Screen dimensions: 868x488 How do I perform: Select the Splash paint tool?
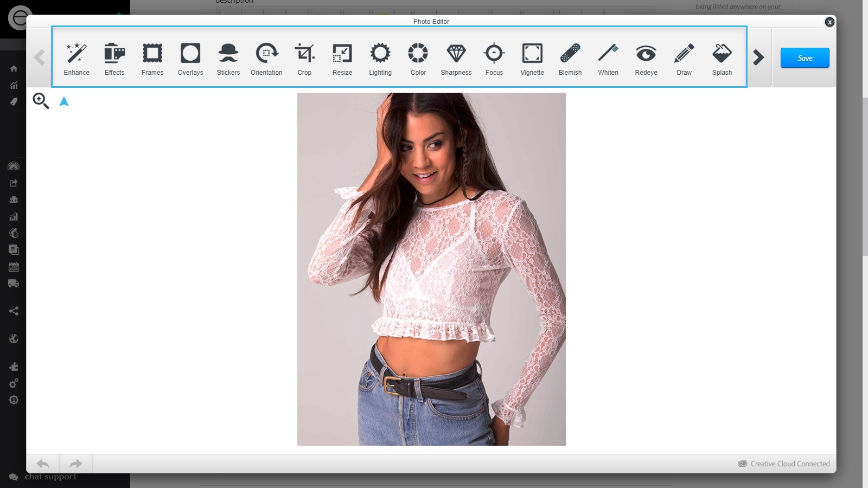coord(722,59)
